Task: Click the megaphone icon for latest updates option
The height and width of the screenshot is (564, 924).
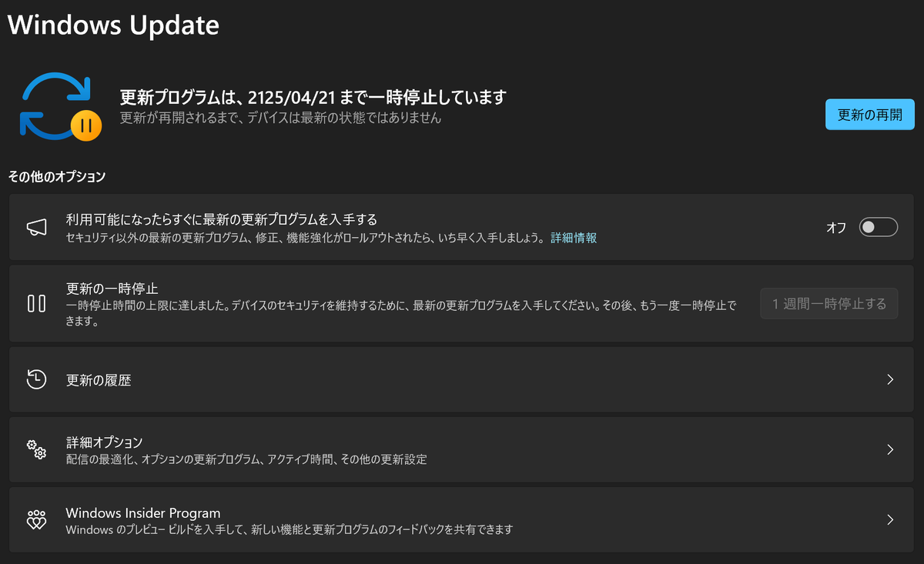Action: [x=36, y=227]
